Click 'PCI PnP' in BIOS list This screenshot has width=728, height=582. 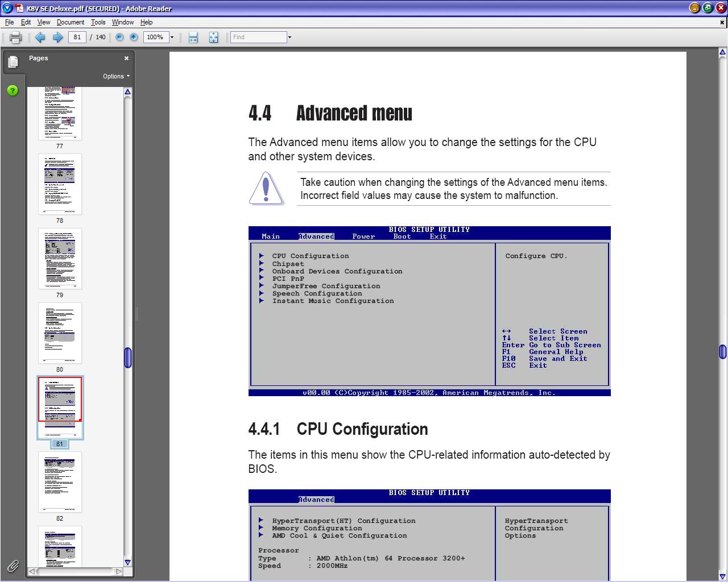tap(288, 278)
